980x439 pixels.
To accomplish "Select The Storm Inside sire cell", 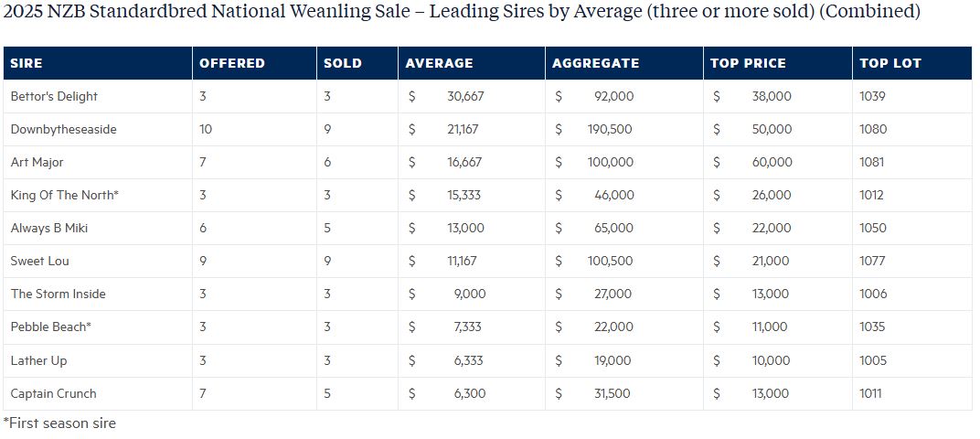I will point(58,294).
